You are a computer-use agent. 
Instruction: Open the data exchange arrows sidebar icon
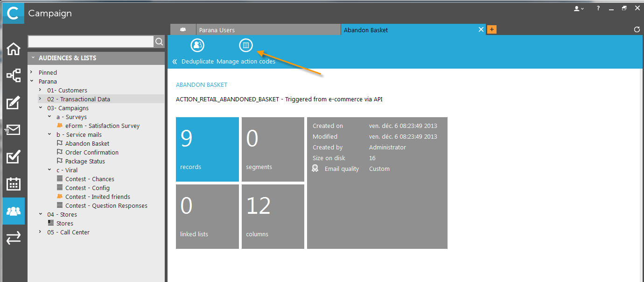[x=13, y=238]
